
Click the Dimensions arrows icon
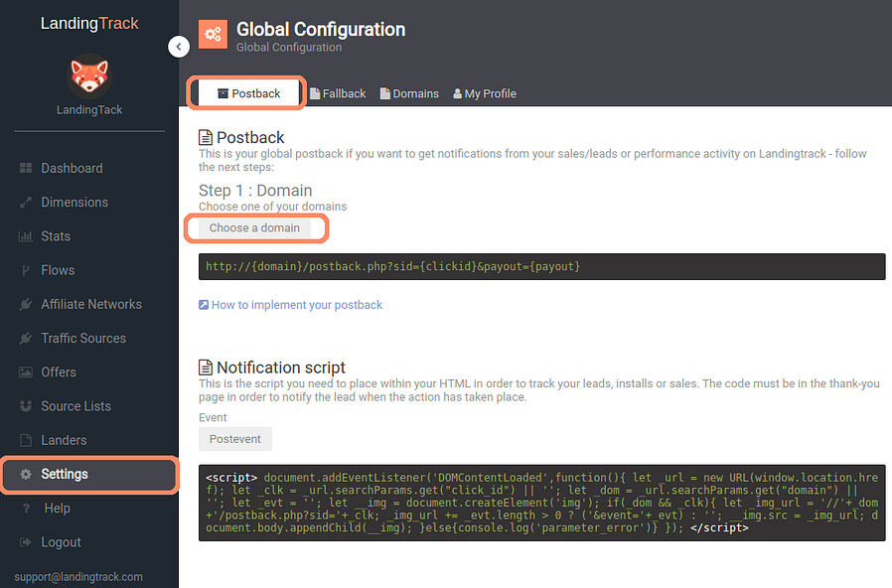26,202
